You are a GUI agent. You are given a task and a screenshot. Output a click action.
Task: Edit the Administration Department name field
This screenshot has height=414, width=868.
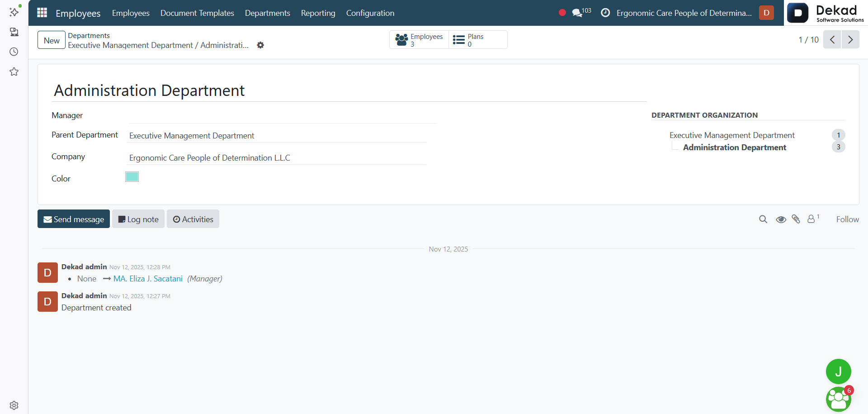[x=349, y=90]
